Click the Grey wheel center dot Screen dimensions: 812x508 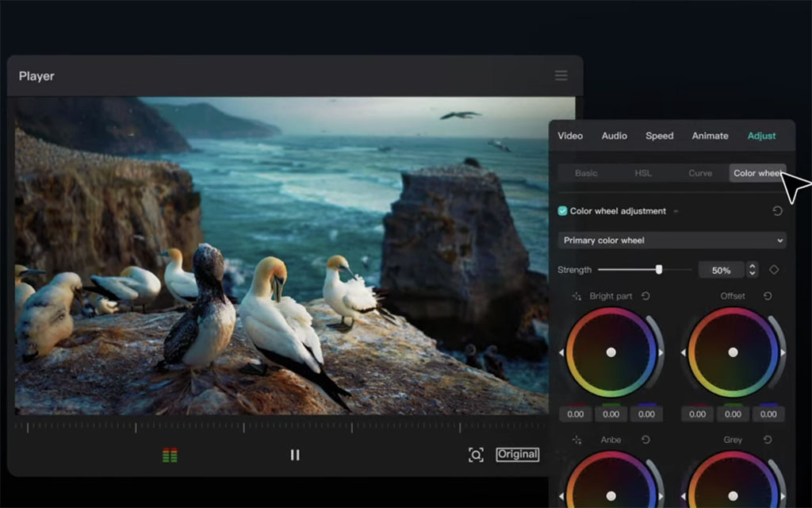[733, 496]
